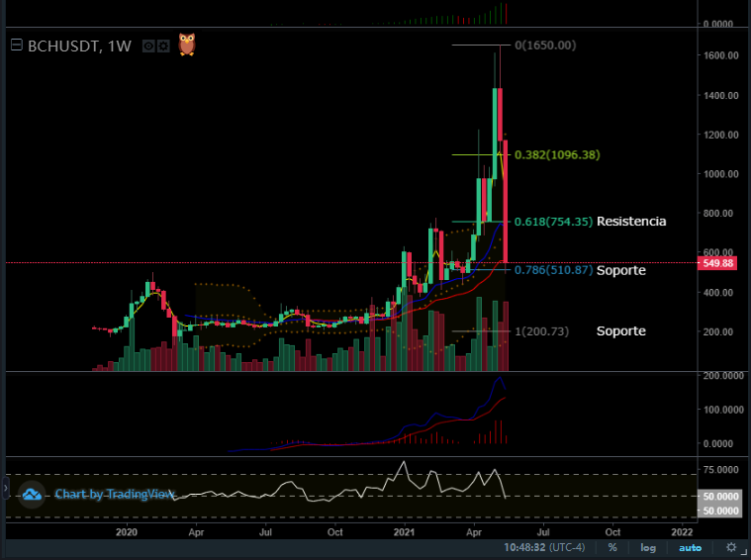Click the Jul label right of 2021
The height and width of the screenshot is (560, 751).
click(x=542, y=532)
